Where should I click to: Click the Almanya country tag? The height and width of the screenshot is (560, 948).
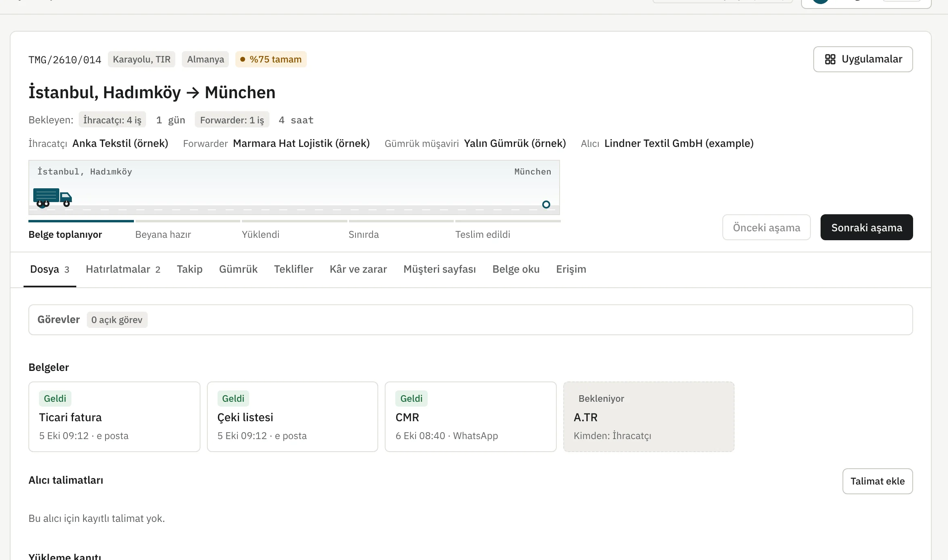pos(205,59)
